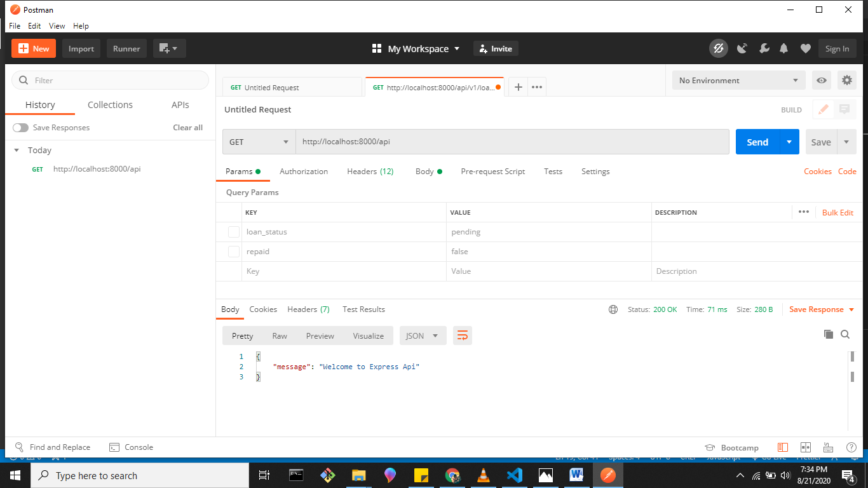Open the notifications bell icon
This screenshot has width=868, height=488.
click(784, 49)
